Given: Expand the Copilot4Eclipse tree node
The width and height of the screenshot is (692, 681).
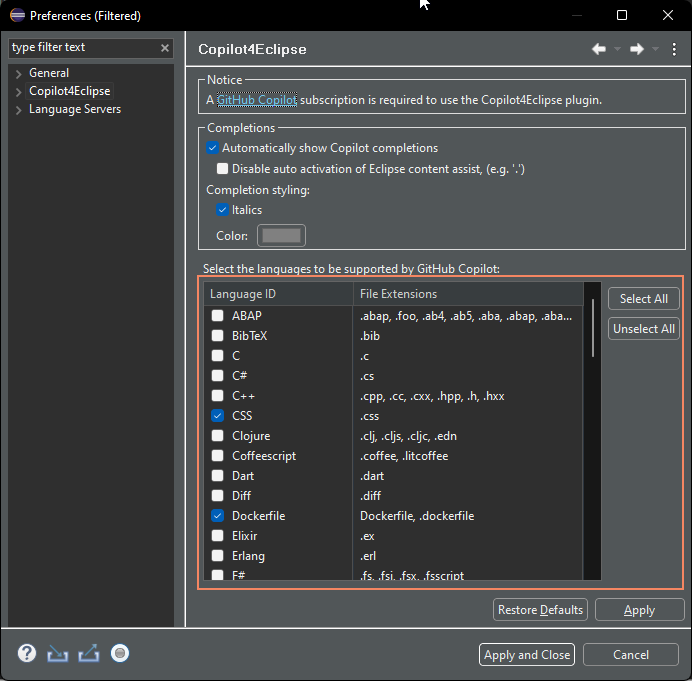Looking at the screenshot, I should (x=19, y=92).
